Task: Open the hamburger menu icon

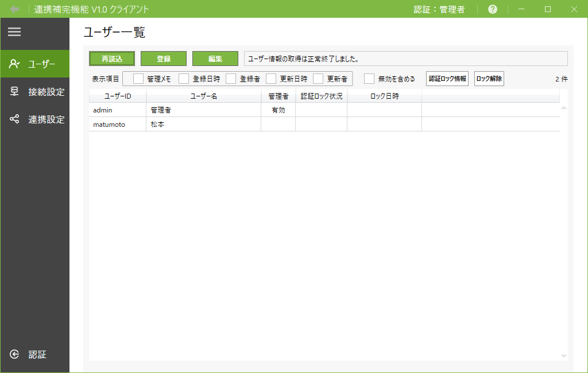Action: [x=14, y=32]
